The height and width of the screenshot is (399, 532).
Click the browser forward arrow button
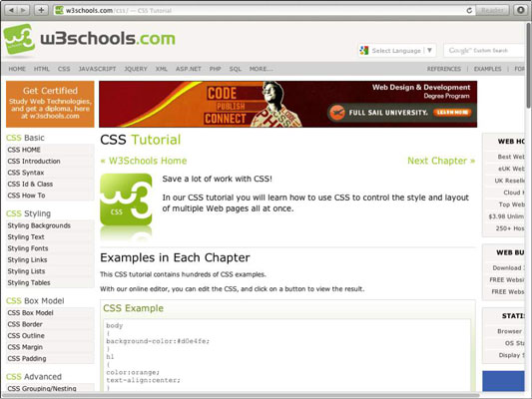coord(23,10)
